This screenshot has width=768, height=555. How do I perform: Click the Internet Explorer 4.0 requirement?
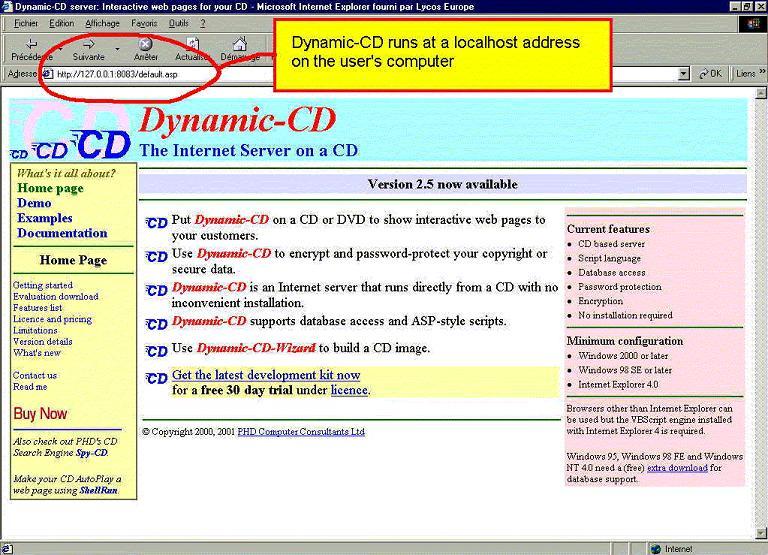[x=618, y=385]
